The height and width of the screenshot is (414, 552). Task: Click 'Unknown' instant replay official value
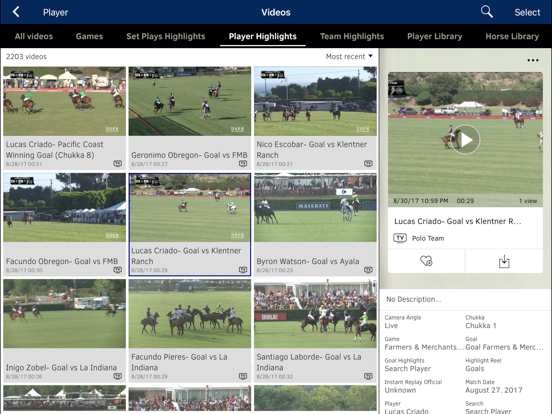pos(400,390)
